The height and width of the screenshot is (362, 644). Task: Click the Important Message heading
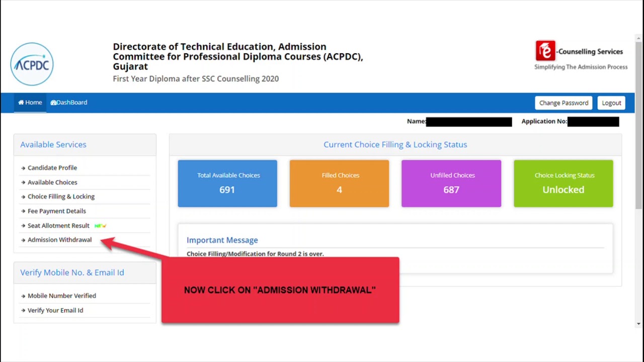[222, 240]
